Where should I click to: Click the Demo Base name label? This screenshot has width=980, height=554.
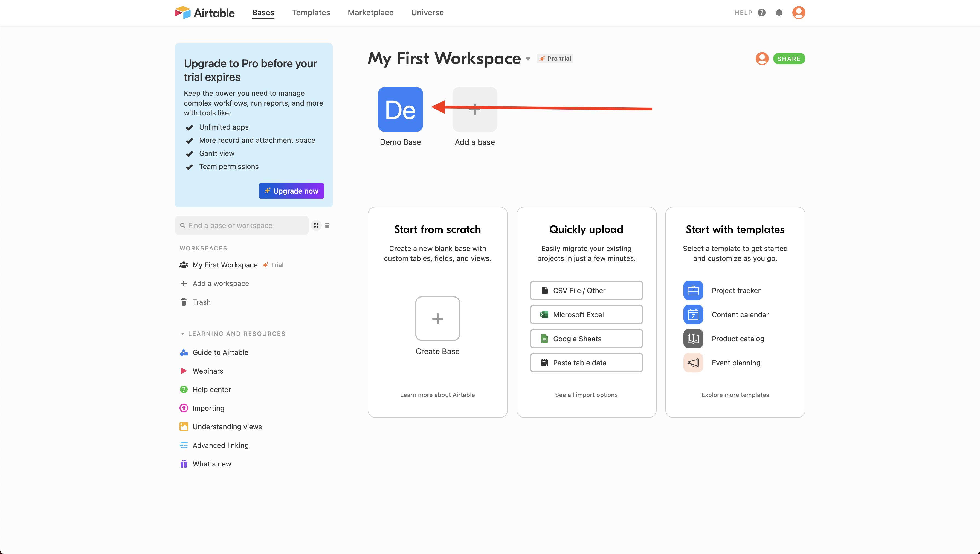click(400, 142)
